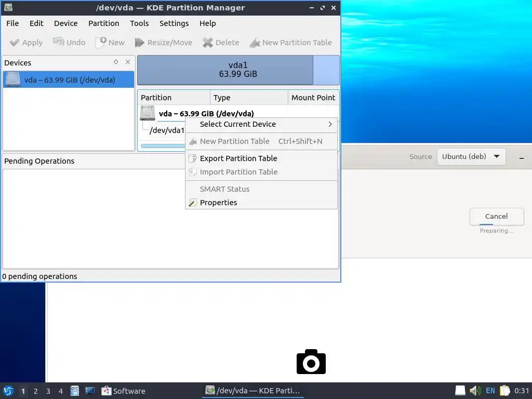
Task: Click Cancel in the Software window
Action: (497, 217)
